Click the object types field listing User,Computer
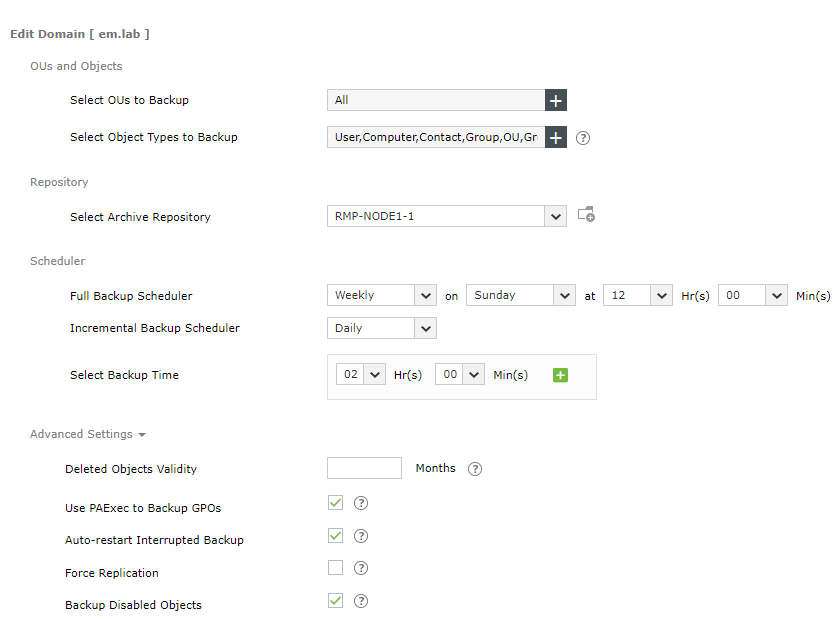The image size is (837, 619). (x=436, y=138)
